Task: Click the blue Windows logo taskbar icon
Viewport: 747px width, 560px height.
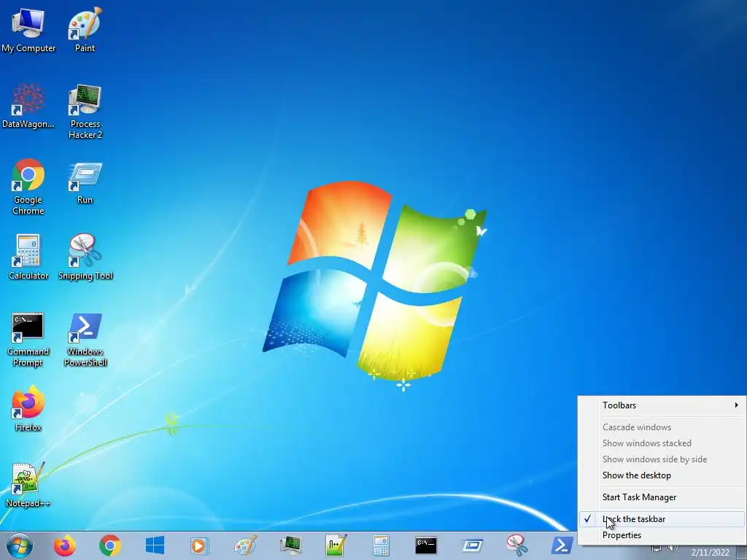Action: tap(155, 545)
